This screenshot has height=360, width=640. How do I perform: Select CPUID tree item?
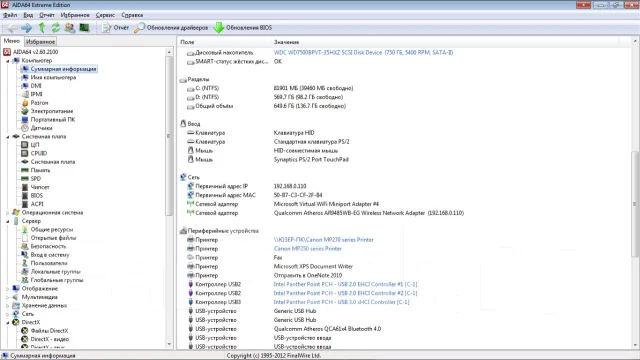[39, 153]
